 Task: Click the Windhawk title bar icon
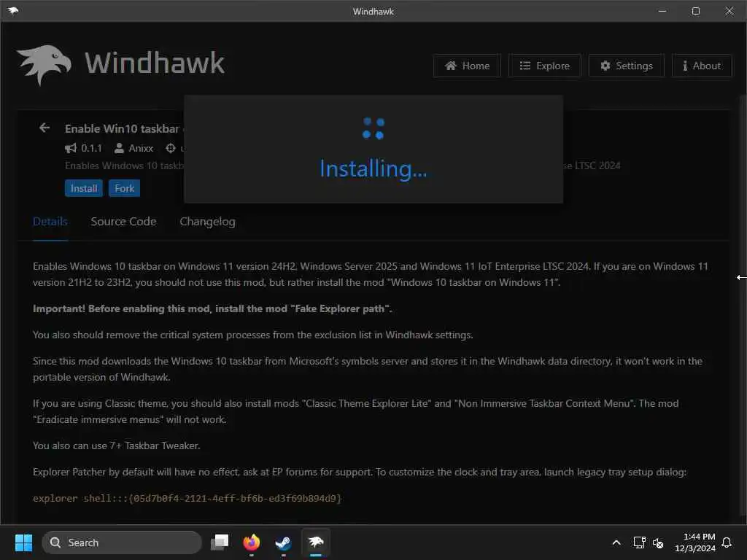(x=13, y=10)
